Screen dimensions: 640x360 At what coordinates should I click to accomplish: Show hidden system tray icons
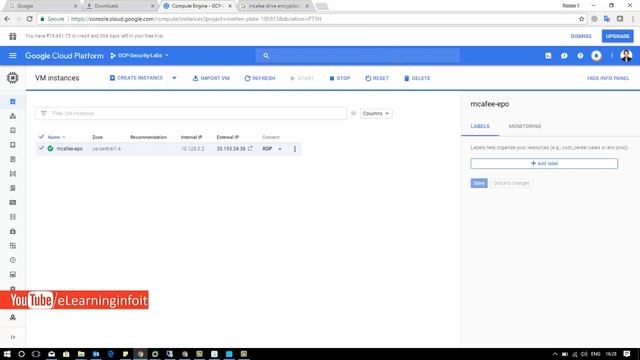click(x=555, y=354)
